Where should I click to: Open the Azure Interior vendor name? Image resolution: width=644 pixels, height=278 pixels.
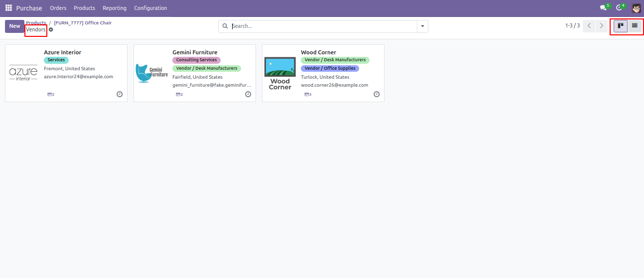click(62, 52)
